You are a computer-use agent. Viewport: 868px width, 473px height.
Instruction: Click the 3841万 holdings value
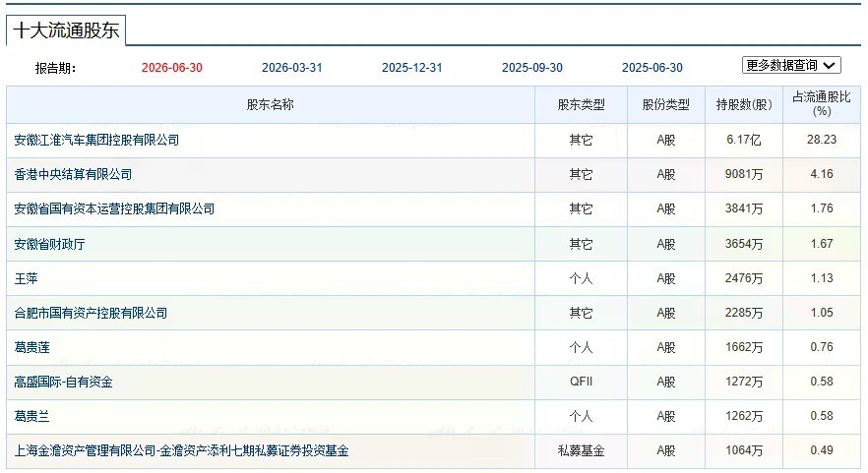743,208
